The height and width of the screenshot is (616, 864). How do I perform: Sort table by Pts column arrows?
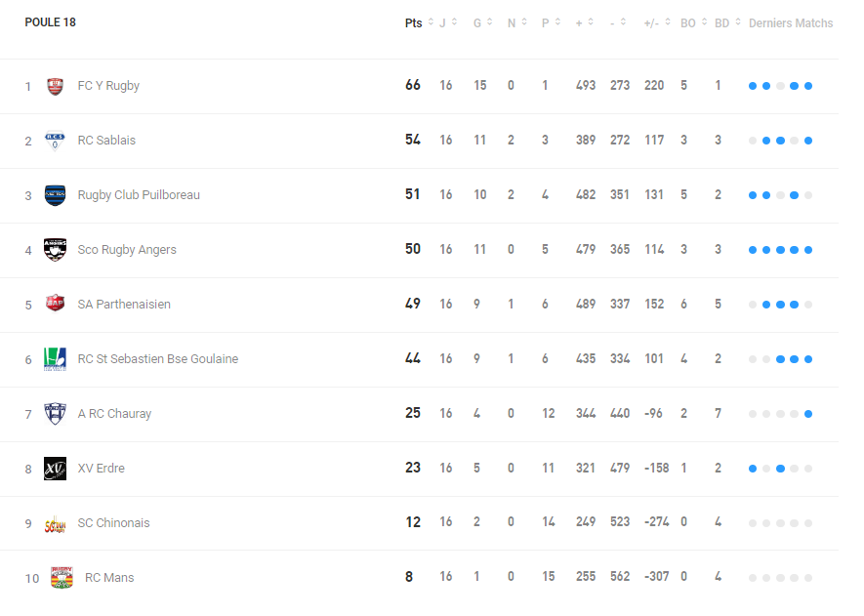431,22
